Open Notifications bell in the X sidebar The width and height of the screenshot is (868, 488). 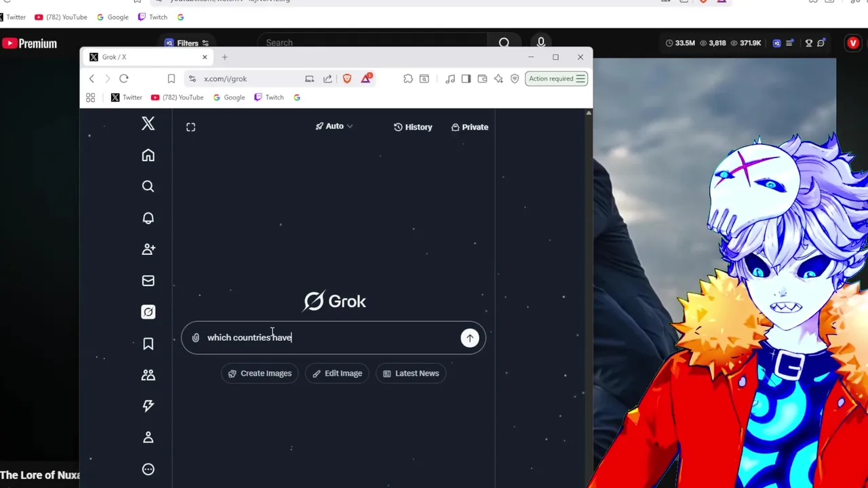(148, 218)
